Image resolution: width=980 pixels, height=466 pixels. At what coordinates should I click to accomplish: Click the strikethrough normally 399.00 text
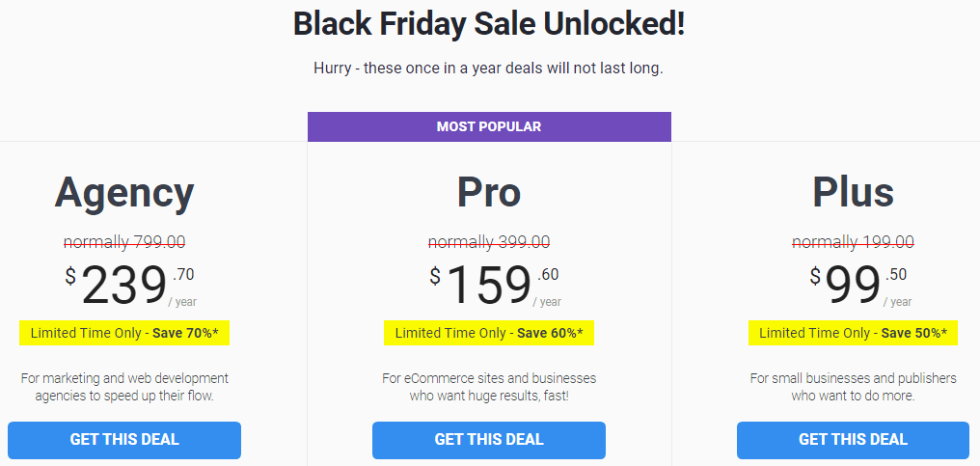489,242
